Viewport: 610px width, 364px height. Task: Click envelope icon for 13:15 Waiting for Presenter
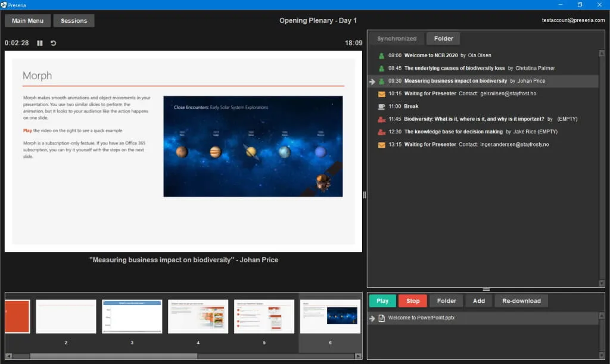point(381,145)
